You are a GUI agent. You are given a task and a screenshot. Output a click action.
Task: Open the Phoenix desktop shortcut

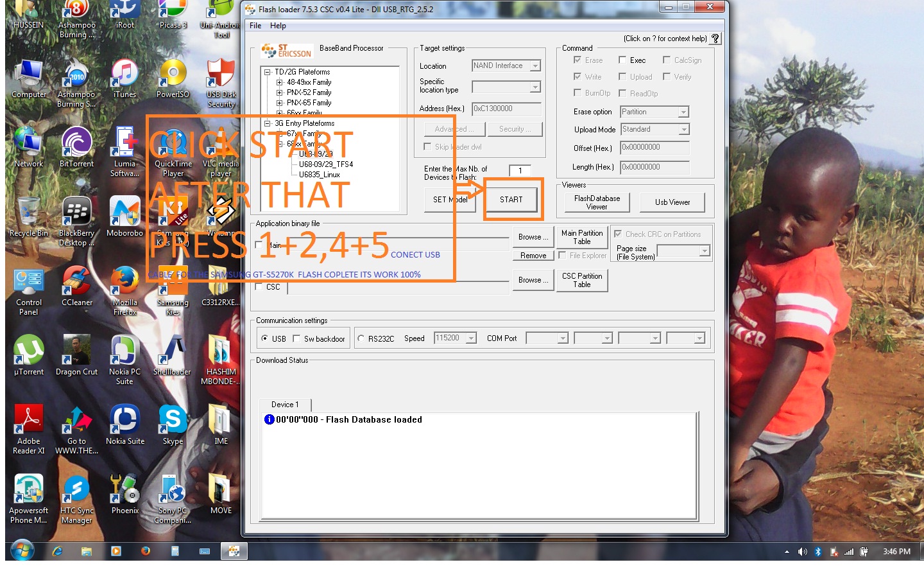coord(124,495)
